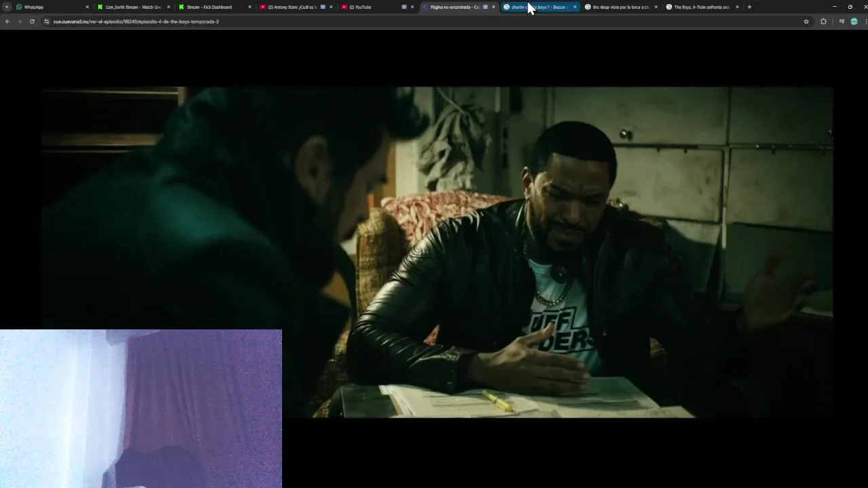Close the Antony Starr YouTube tab
Image resolution: width=868 pixels, height=488 pixels.
(x=331, y=7)
